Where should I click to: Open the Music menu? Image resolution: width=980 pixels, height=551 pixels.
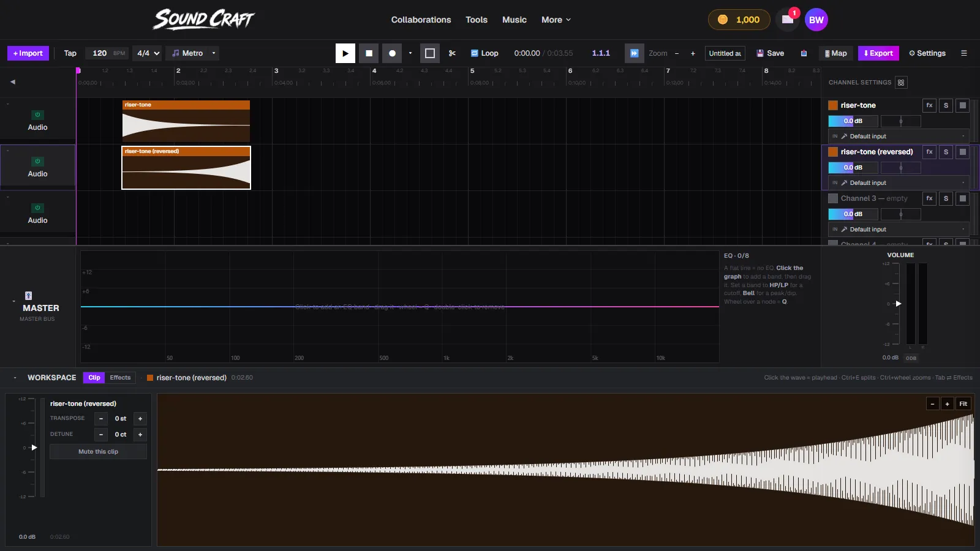tap(514, 20)
